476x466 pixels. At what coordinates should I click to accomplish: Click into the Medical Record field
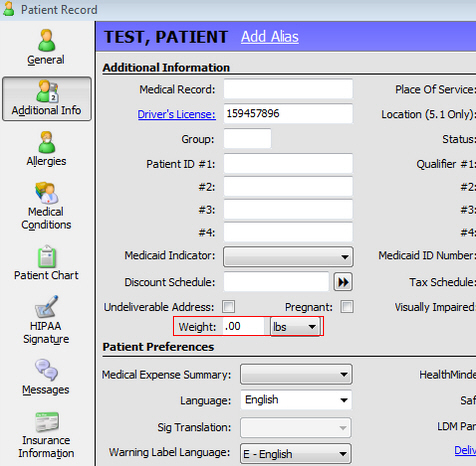[x=288, y=89]
